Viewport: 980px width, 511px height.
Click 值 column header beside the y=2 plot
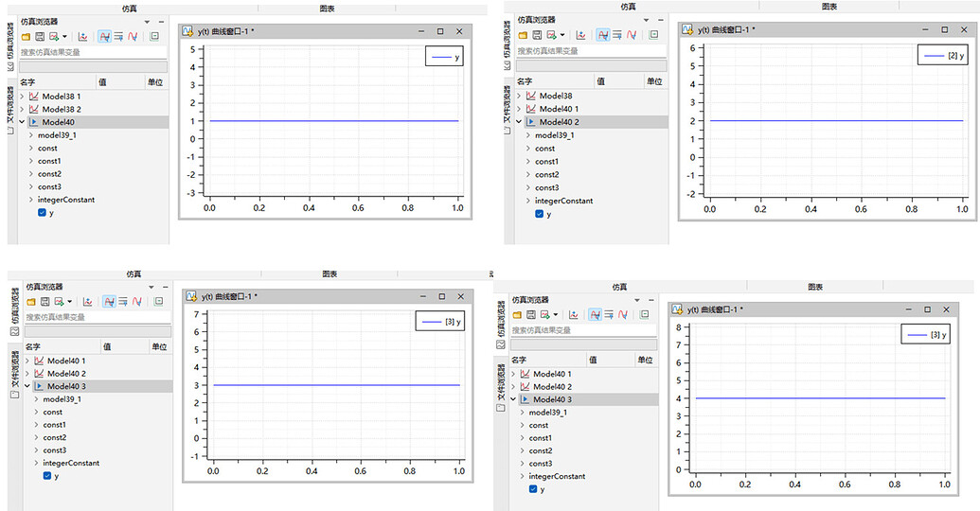600,81
